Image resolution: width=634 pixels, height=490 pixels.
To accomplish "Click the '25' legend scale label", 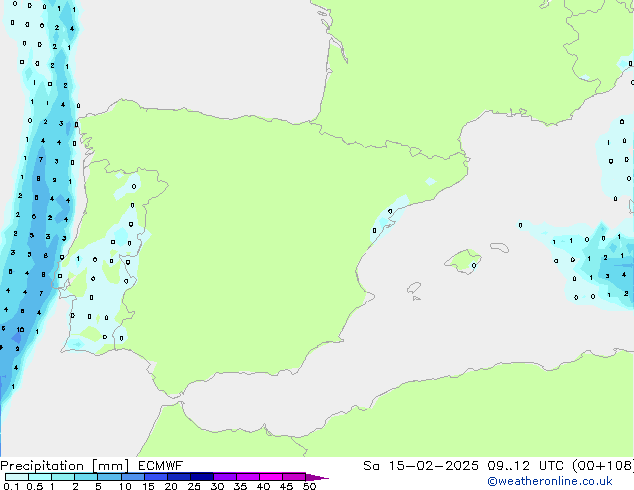I will (x=194, y=486).
